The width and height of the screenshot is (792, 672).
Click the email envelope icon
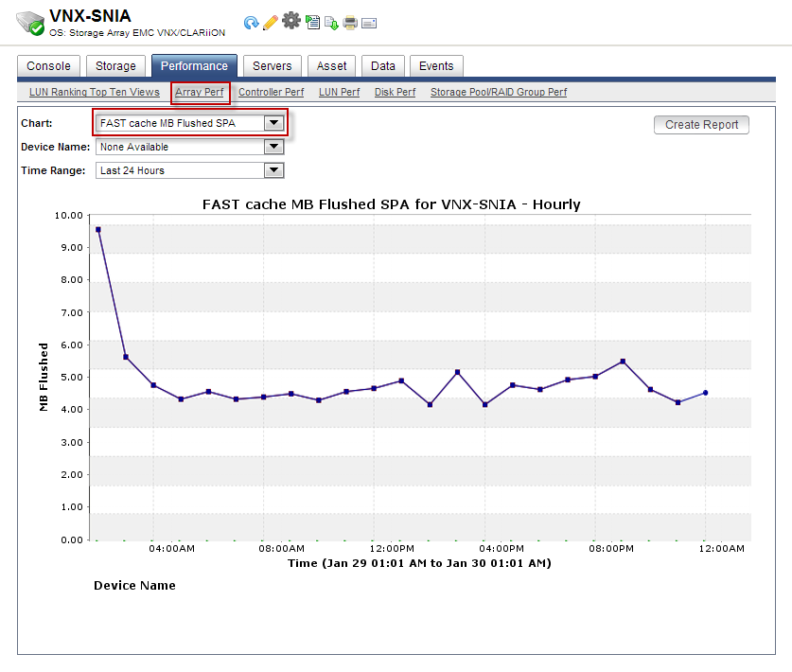(369, 24)
